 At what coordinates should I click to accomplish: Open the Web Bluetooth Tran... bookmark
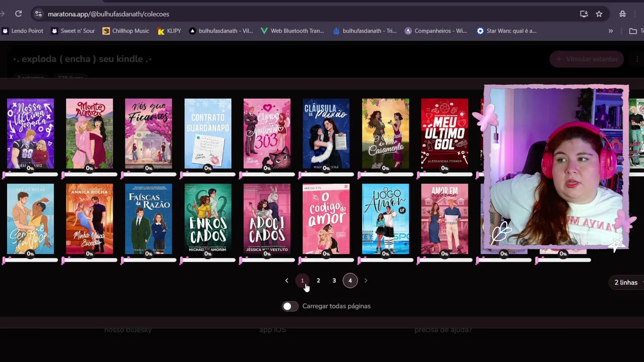coord(292,31)
